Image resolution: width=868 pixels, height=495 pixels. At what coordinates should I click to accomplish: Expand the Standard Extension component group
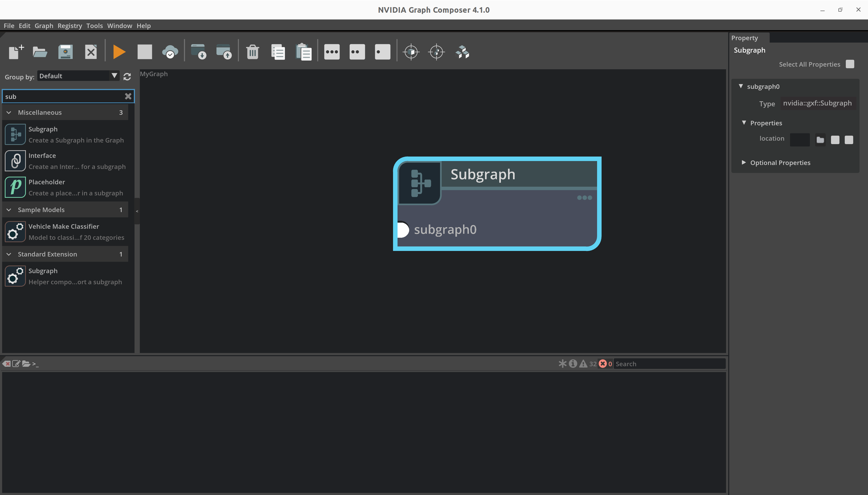click(9, 254)
